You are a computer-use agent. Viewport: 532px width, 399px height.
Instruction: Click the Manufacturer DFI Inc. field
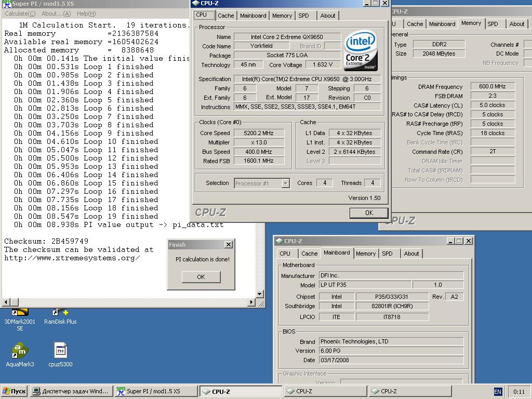pyautogui.click(x=391, y=275)
